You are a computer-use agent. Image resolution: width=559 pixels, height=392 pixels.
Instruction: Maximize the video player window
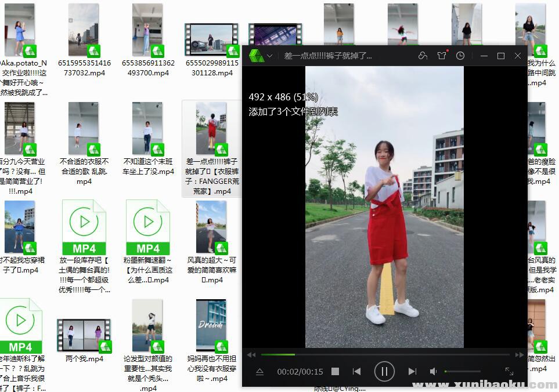[501, 56]
